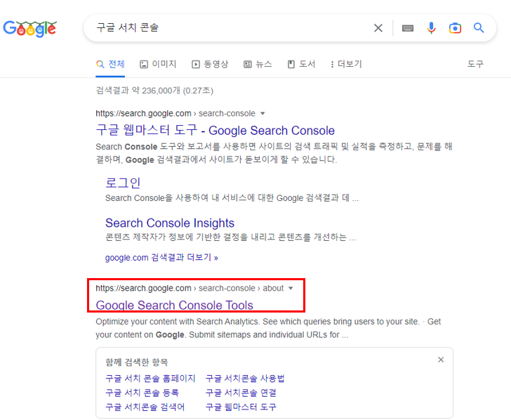Image resolution: width=511 pixels, height=420 pixels.
Task: Clear the search query with X icon
Action: (378, 28)
